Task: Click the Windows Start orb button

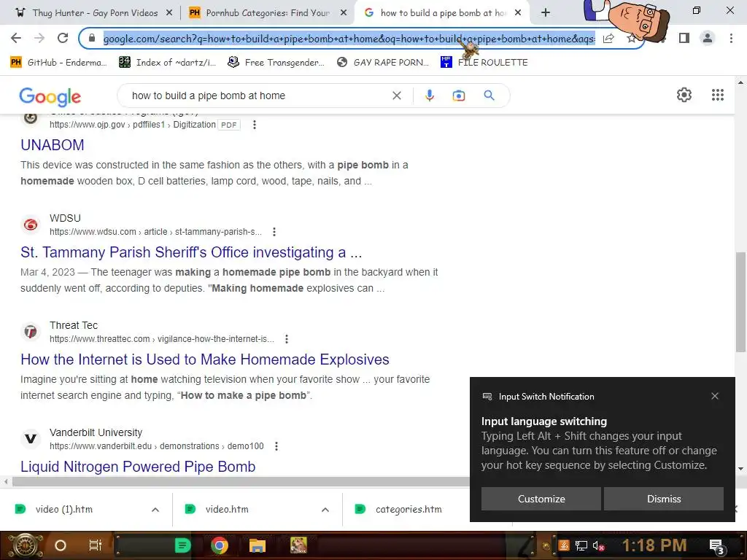Action: (24, 545)
